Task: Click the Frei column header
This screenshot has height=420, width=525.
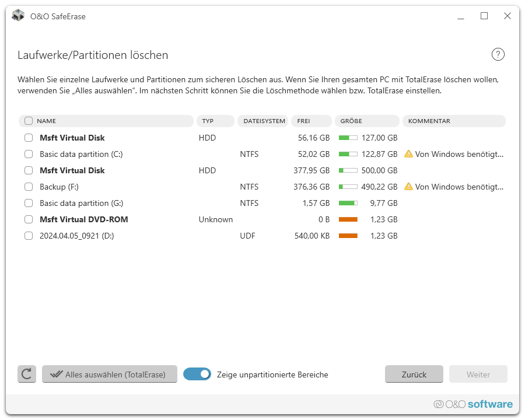Action: [x=311, y=121]
